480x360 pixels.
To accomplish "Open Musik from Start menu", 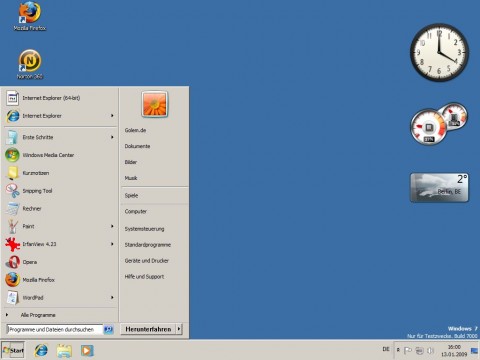I will point(131,178).
